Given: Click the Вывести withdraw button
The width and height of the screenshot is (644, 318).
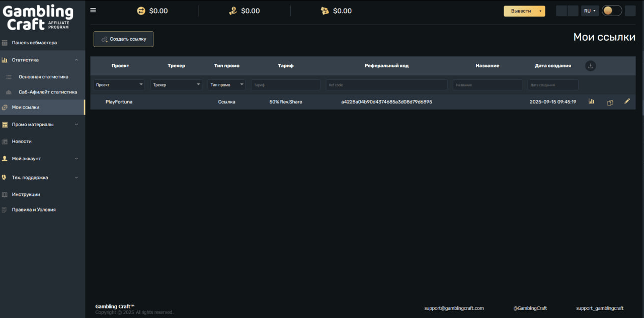Looking at the screenshot, I should tap(521, 11).
